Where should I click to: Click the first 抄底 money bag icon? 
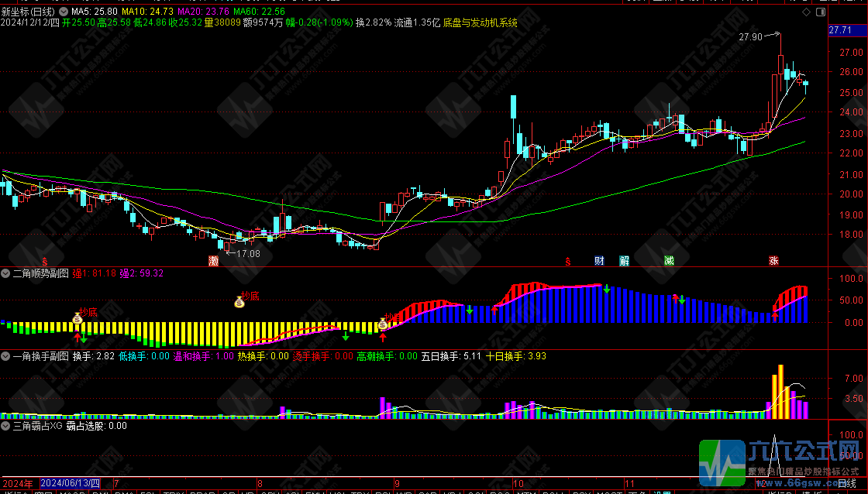(77, 317)
